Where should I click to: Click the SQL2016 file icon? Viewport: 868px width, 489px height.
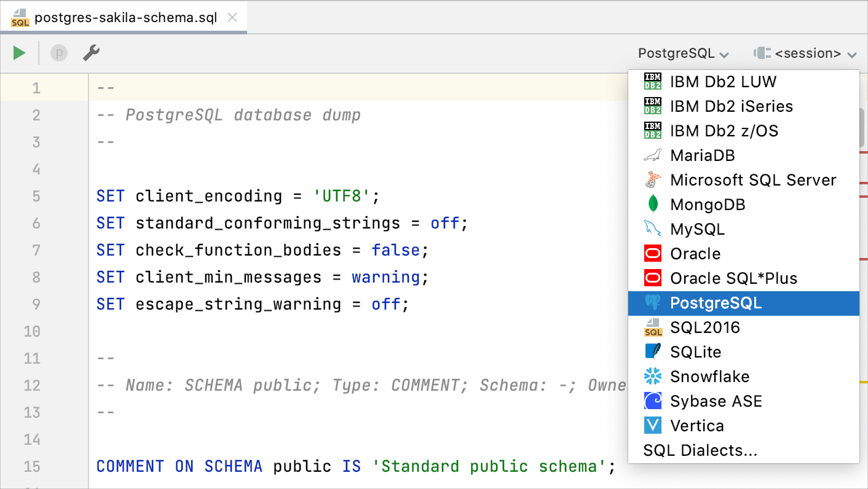coord(652,327)
